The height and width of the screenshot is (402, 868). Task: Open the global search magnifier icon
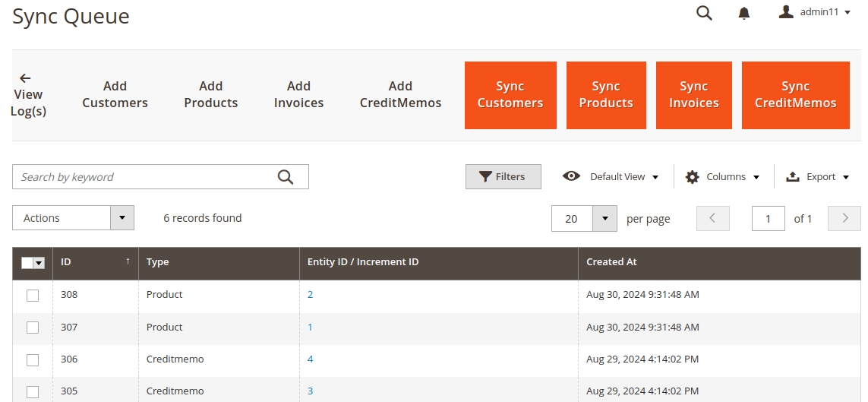coord(704,12)
